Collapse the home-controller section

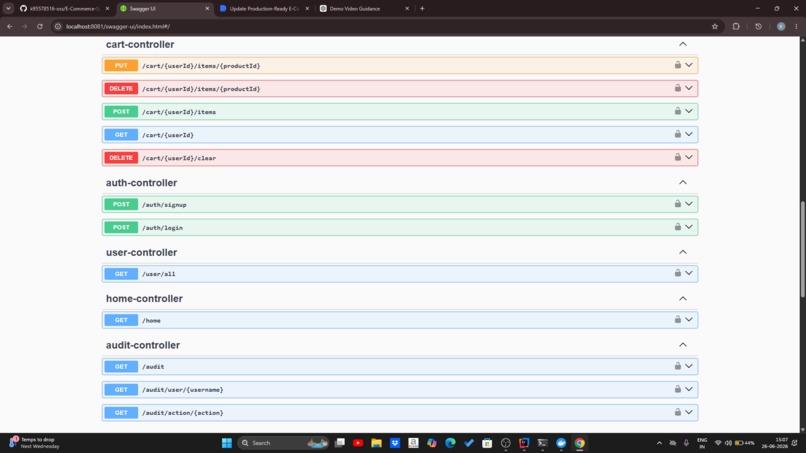coord(683,298)
